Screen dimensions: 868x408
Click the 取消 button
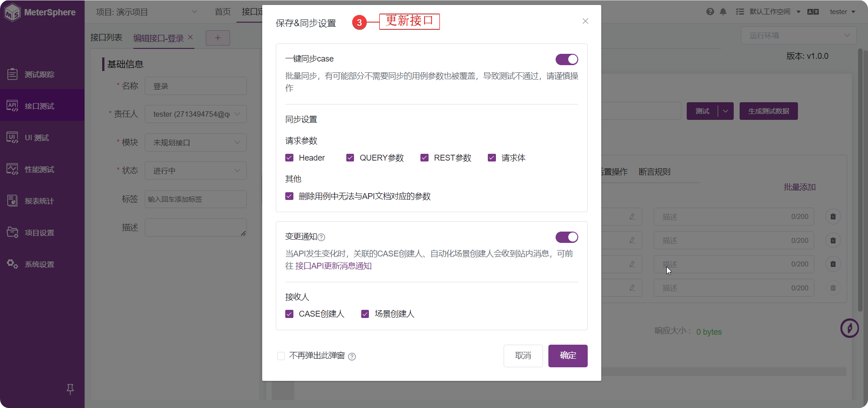coord(523,356)
